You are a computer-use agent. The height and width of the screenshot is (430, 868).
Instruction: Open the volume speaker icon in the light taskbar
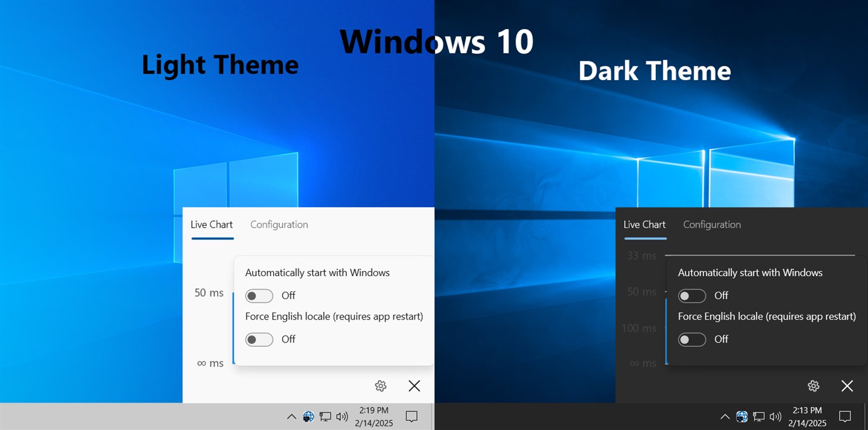coord(341,416)
